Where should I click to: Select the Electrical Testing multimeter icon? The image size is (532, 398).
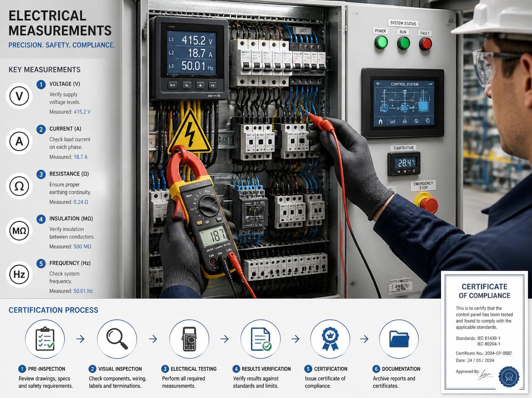pyautogui.click(x=189, y=339)
